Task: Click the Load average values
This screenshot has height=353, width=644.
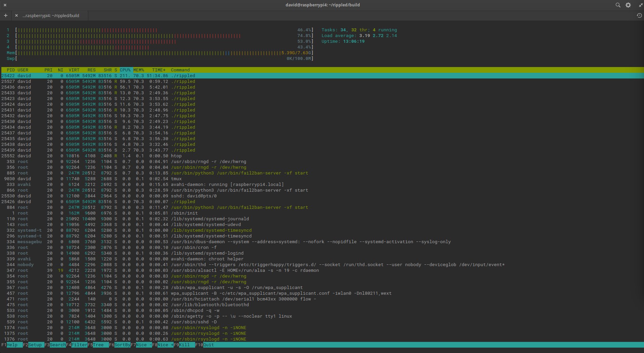Action: coord(378,36)
